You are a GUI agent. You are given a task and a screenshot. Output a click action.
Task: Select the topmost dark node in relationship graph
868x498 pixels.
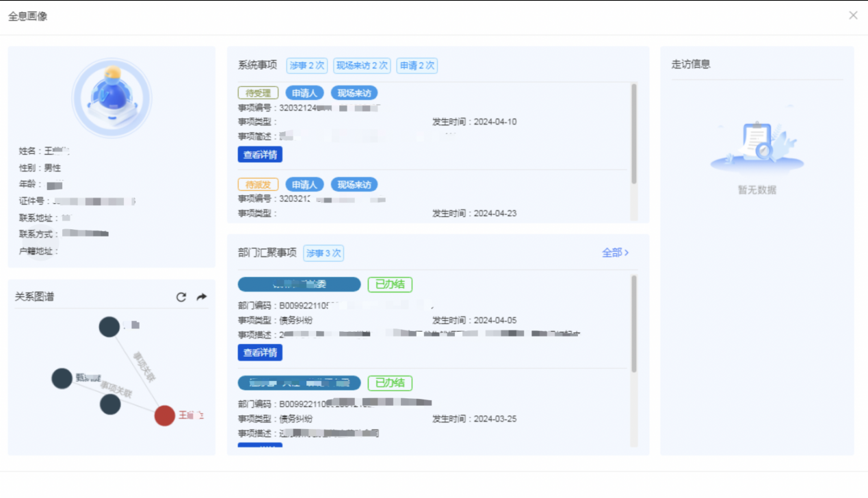coord(109,327)
